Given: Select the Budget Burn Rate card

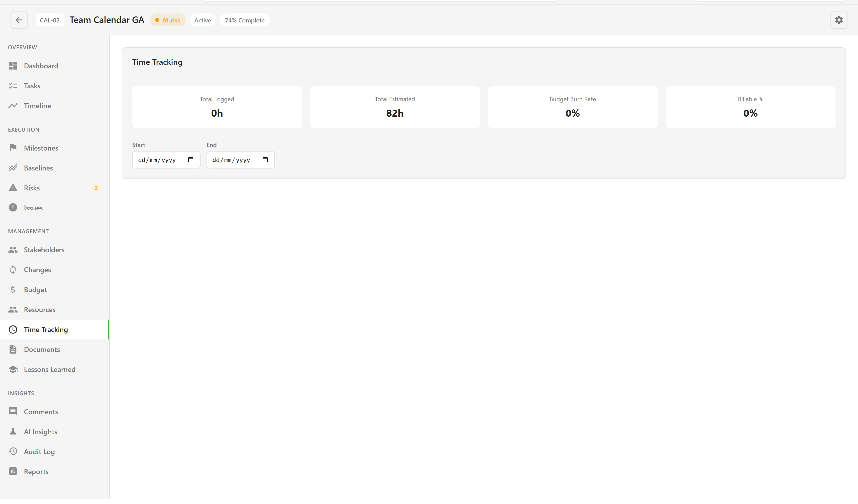Looking at the screenshot, I should click(573, 107).
